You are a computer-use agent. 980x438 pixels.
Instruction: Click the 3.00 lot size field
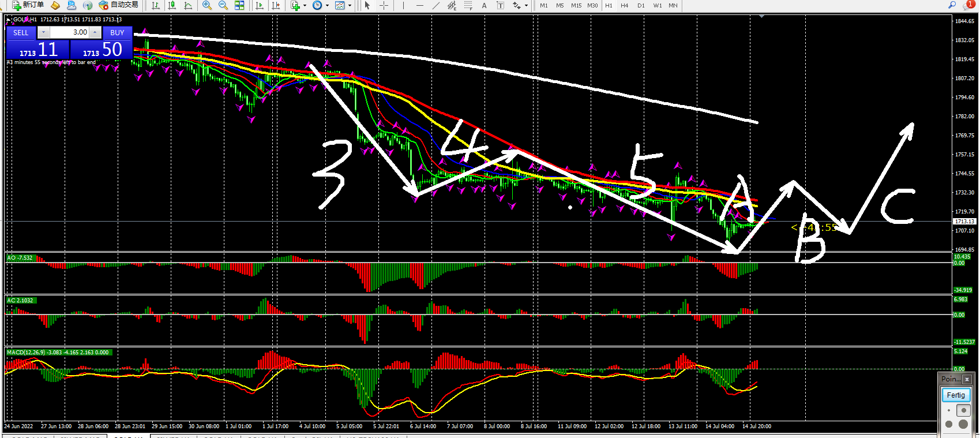click(69, 33)
